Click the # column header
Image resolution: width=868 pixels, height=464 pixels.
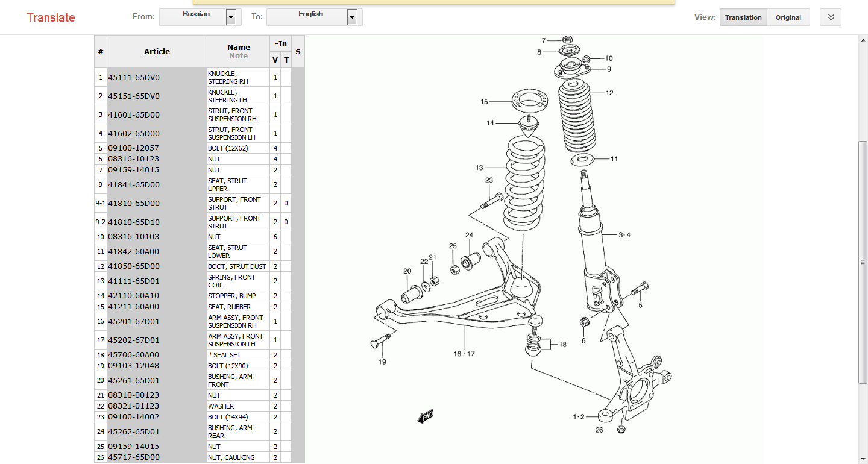tap(101, 51)
